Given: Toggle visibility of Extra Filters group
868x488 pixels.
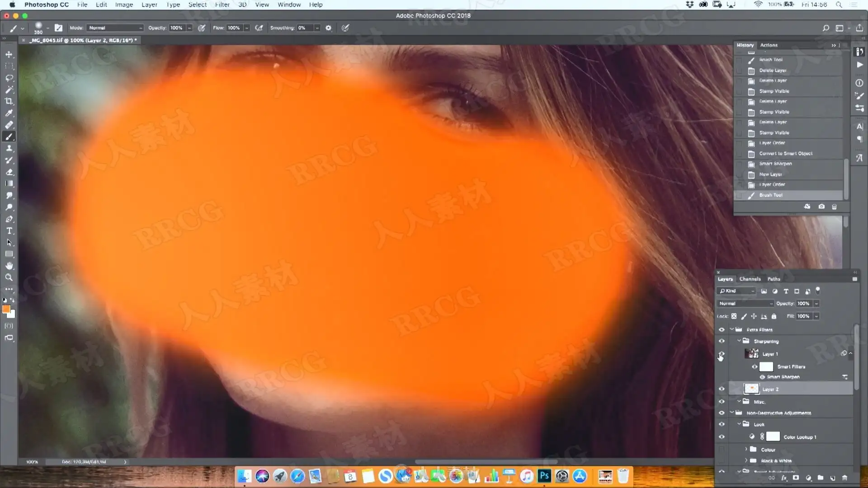Looking at the screenshot, I should pyautogui.click(x=722, y=330).
